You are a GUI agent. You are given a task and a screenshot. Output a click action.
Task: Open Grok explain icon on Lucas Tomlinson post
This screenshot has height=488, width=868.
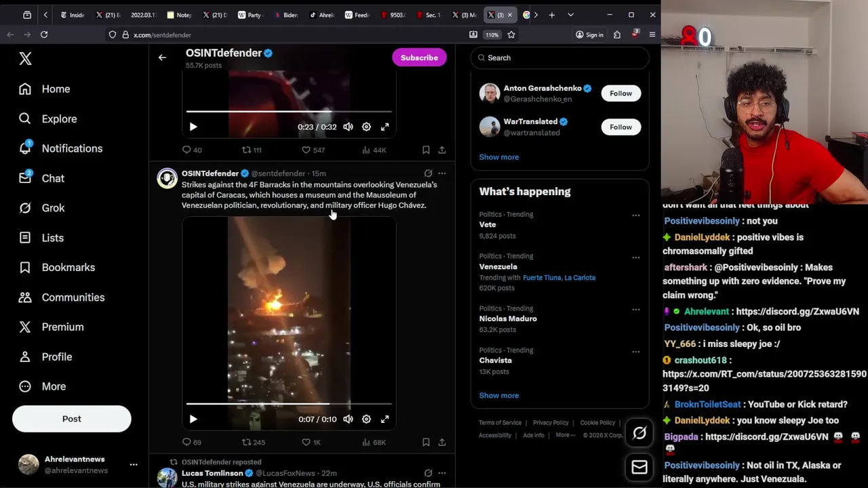(428, 473)
